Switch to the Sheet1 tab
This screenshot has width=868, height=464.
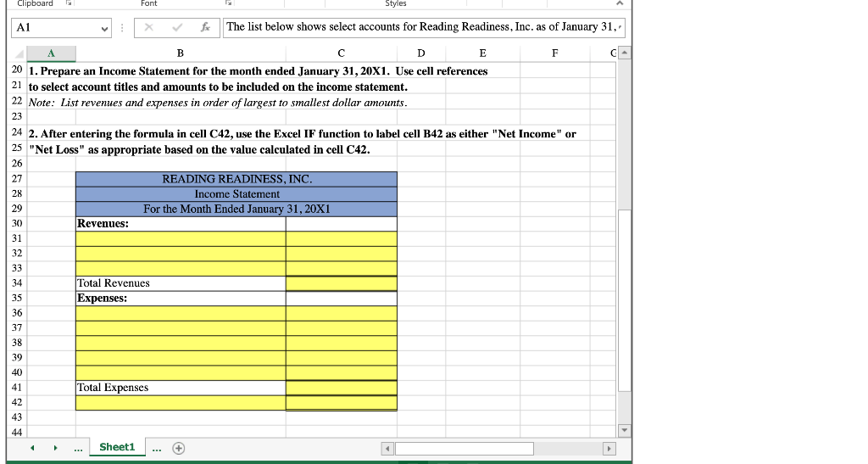click(117, 447)
